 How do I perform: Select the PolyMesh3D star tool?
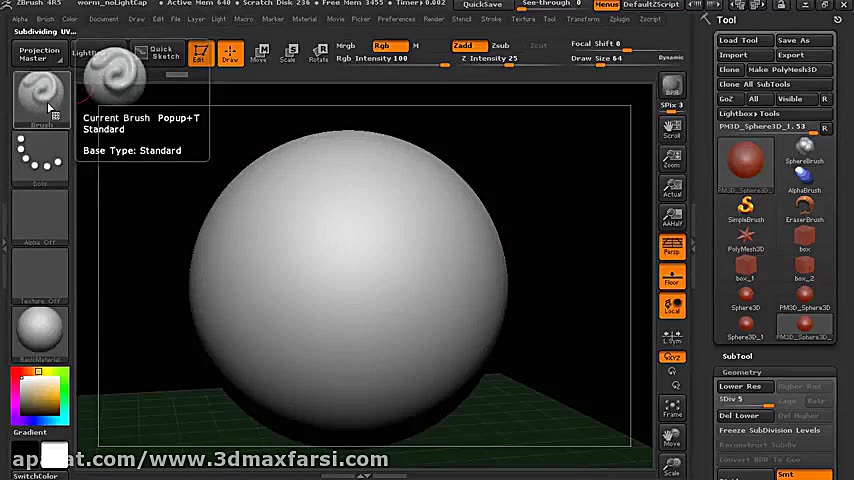[x=746, y=239]
